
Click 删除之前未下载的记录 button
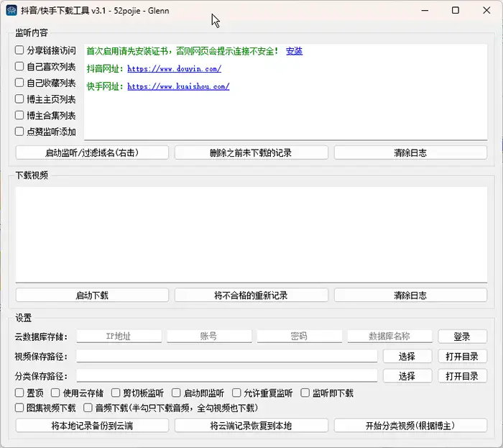[x=251, y=152]
